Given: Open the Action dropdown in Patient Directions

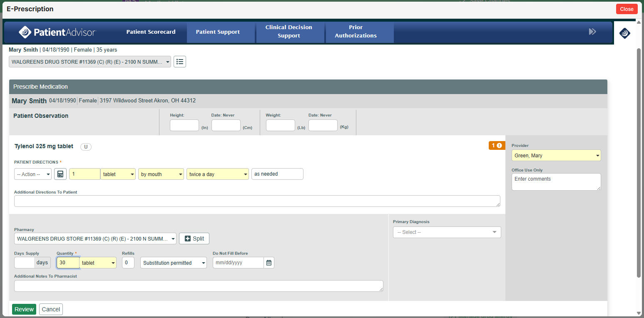Looking at the screenshot, I should 32,174.
